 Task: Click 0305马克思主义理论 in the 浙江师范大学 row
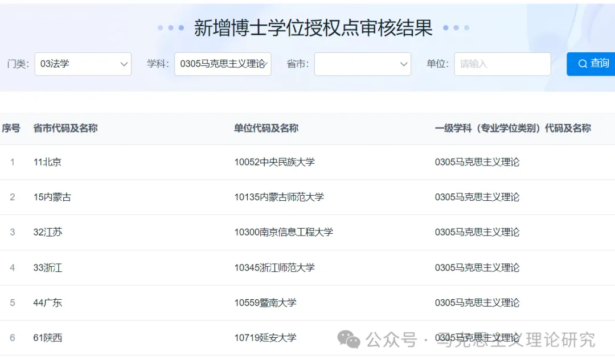point(477,268)
